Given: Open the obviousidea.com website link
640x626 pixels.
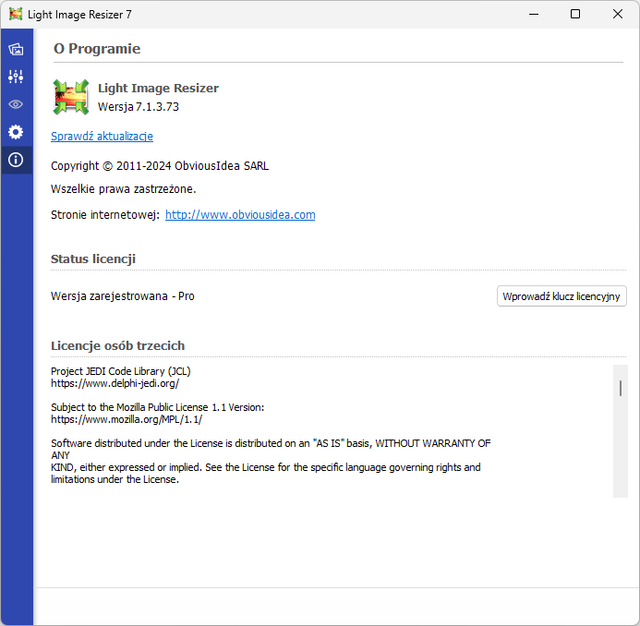Looking at the screenshot, I should pyautogui.click(x=240, y=215).
